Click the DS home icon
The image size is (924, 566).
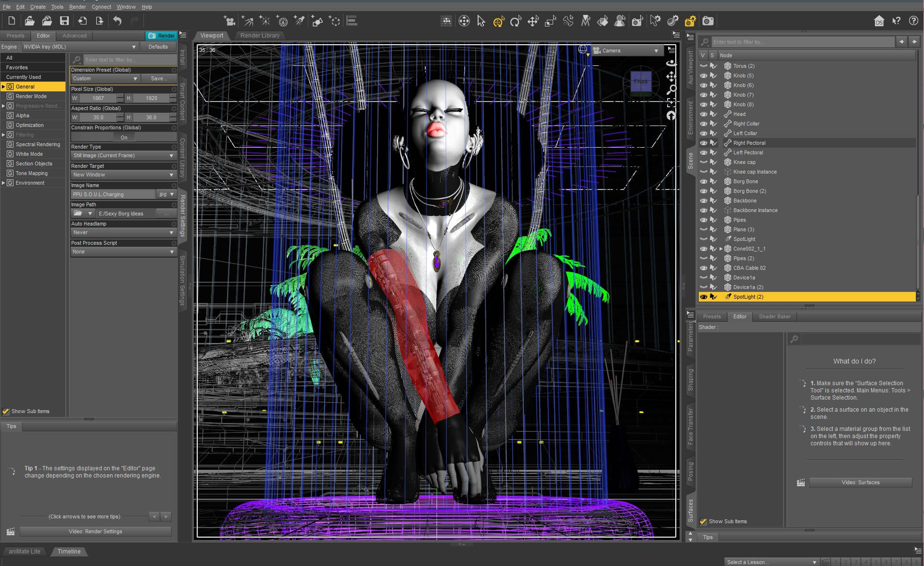(879, 21)
